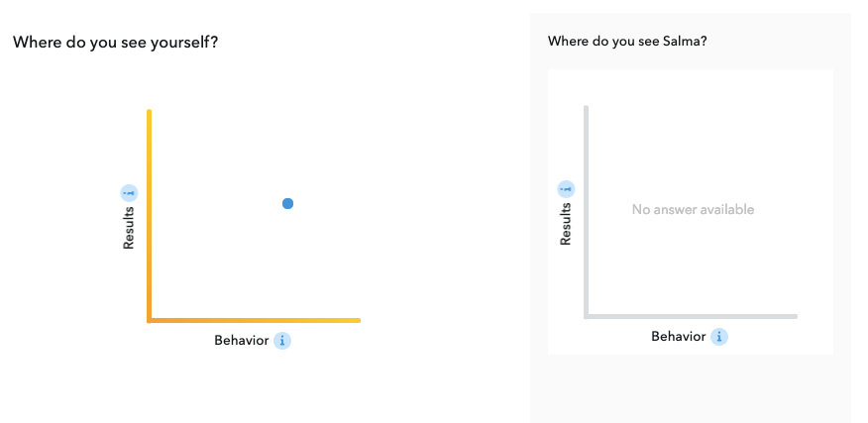Select the blue rating dot

pos(288,204)
